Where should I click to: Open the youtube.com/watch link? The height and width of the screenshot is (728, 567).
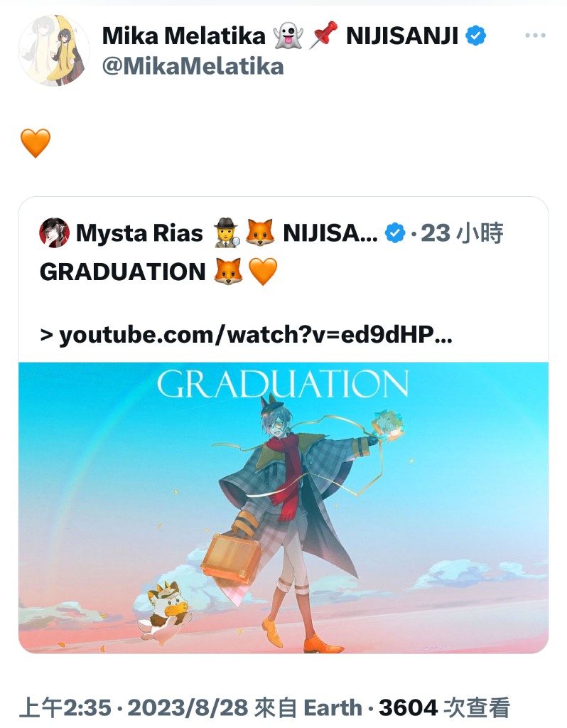pyautogui.click(x=246, y=334)
